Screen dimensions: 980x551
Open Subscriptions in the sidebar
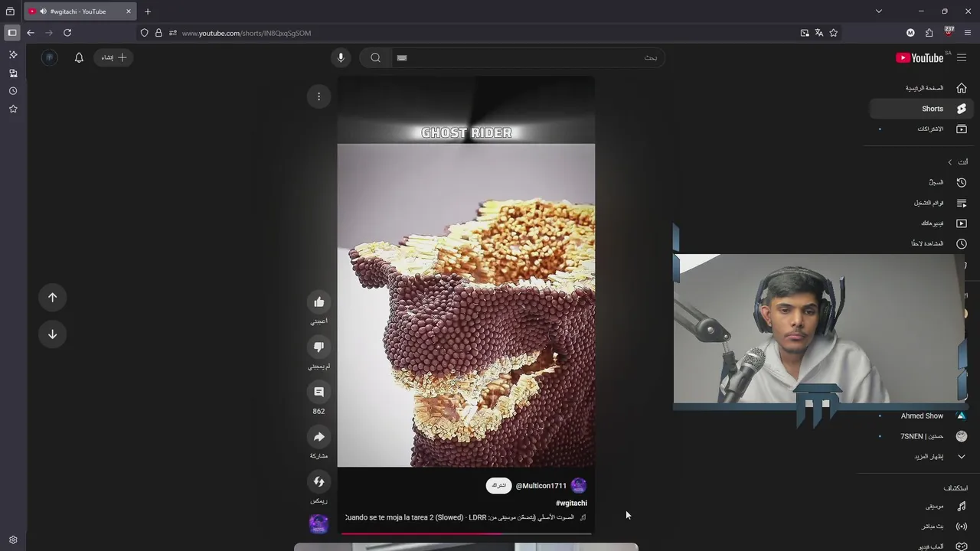921,129
